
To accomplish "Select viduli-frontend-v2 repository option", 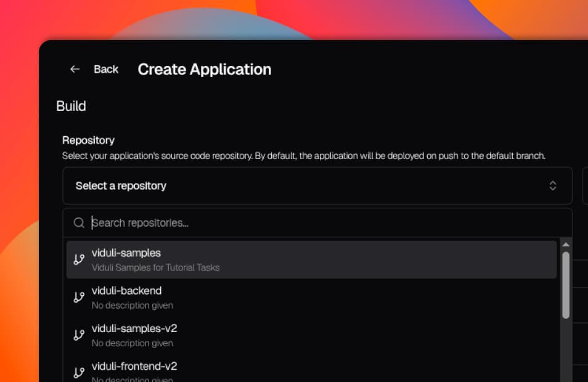I will pos(134,366).
